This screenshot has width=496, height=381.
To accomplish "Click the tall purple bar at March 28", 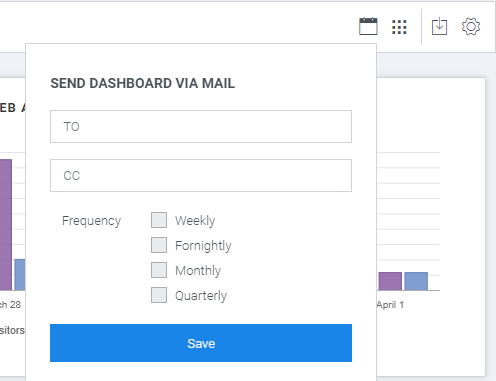I will click(x=6, y=225).
